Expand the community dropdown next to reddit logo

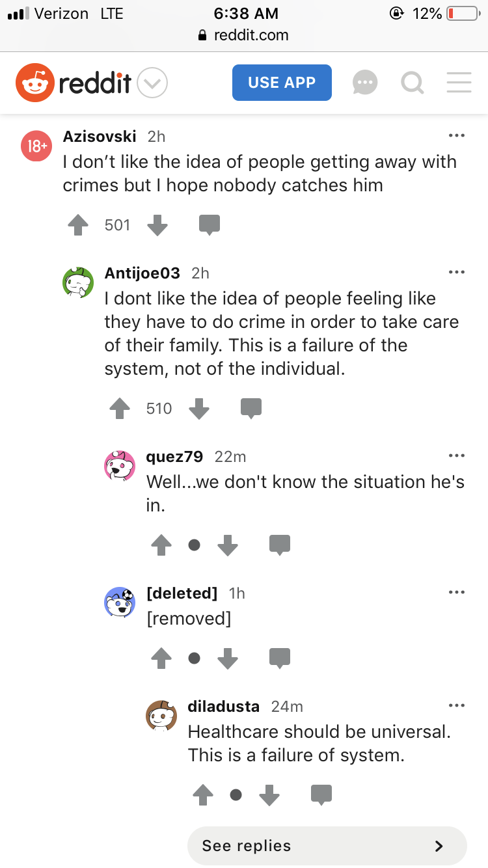(153, 83)
